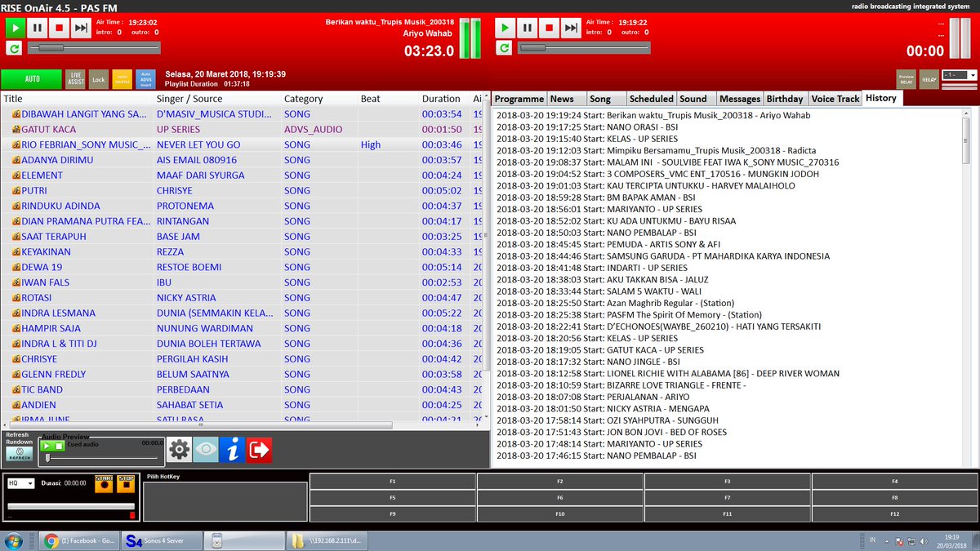Screen dimensions: 980x551
Task: Skip to next track on right player
Action: 571,28
